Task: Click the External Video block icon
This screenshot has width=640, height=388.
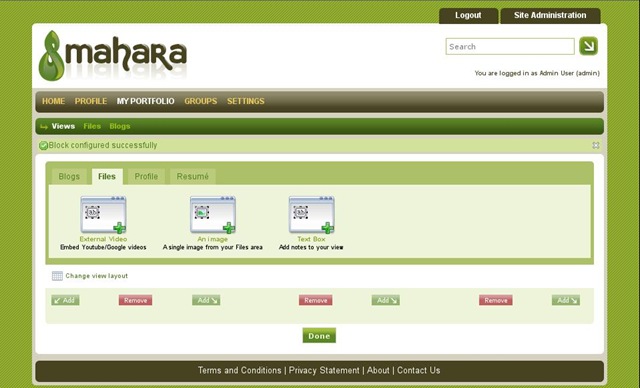Action: [103, 215]
